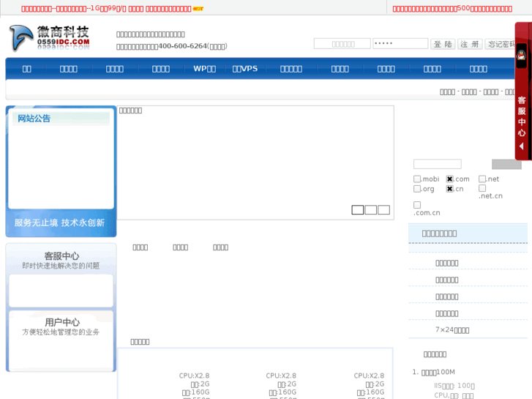Click the 7×24 support link

coord(452,329)
